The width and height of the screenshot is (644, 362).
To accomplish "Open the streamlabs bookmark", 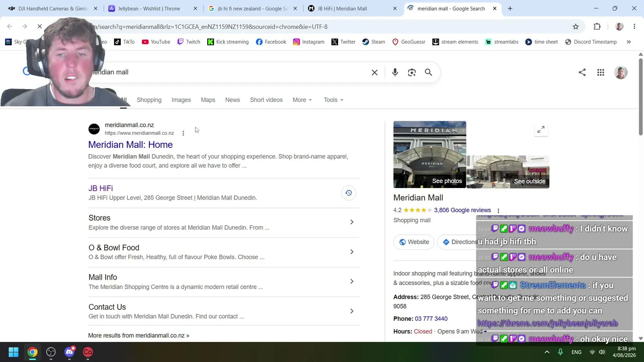I will (x=501, y=42).
